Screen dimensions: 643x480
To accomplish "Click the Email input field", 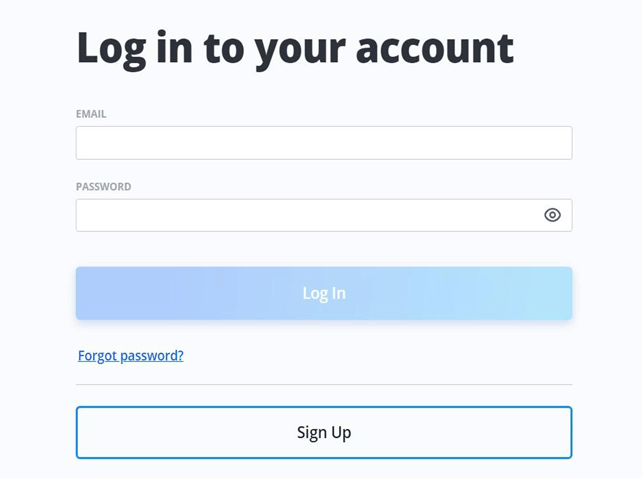I will pos(323,143).
